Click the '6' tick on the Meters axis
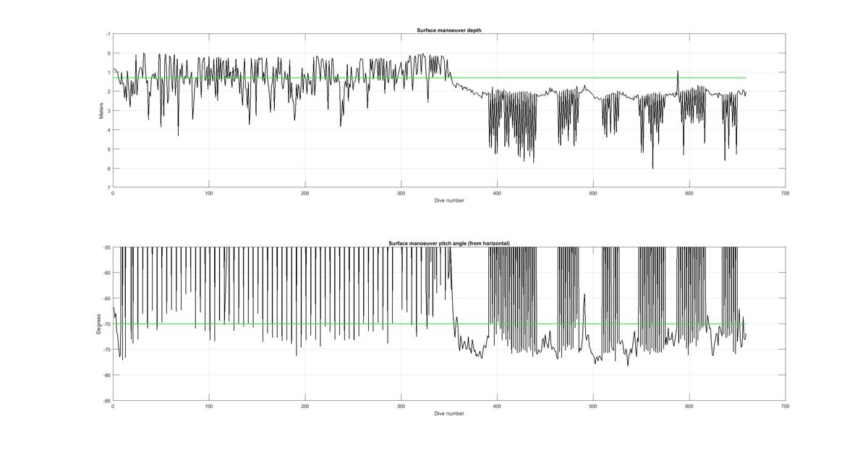 point(109,169)
